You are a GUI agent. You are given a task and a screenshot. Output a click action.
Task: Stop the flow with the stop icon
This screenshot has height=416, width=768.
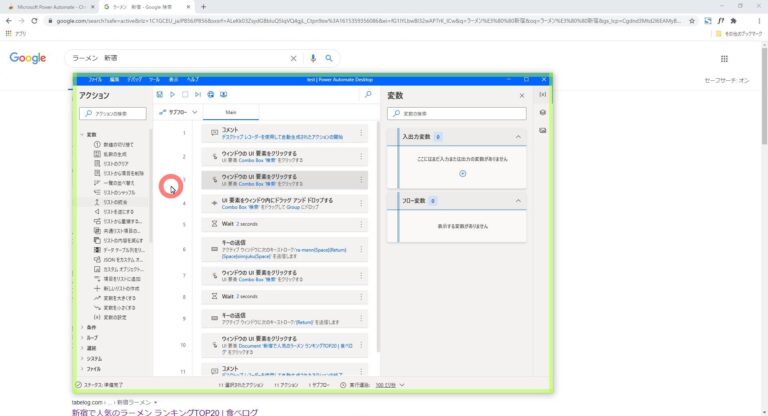pos(185,95)
